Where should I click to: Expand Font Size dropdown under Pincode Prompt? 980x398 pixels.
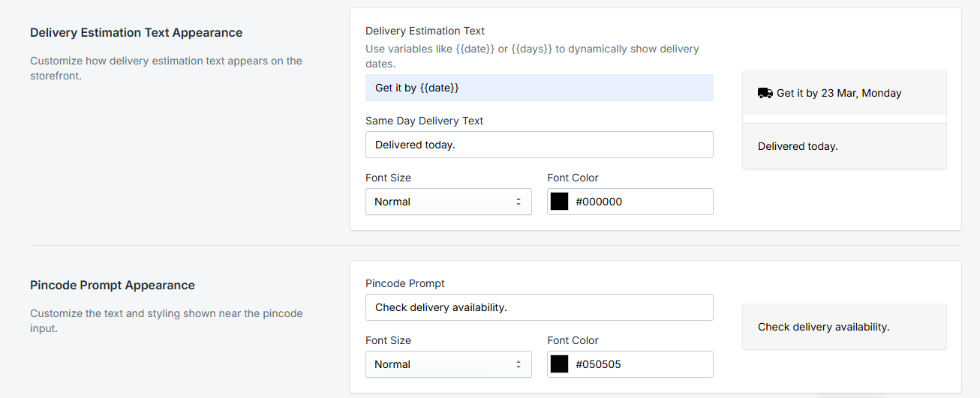click(x=448, y=364)
